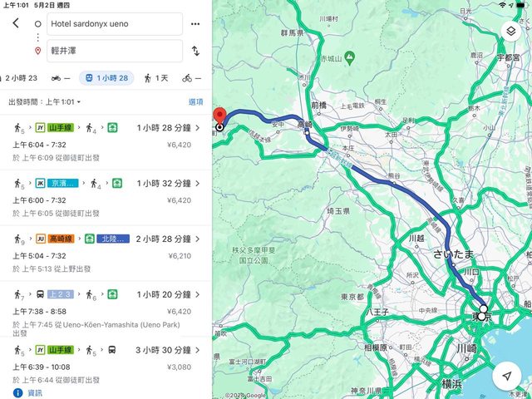Open the map layers button
The width and height of the screenshot is (532, 399).
pos(510,32)
